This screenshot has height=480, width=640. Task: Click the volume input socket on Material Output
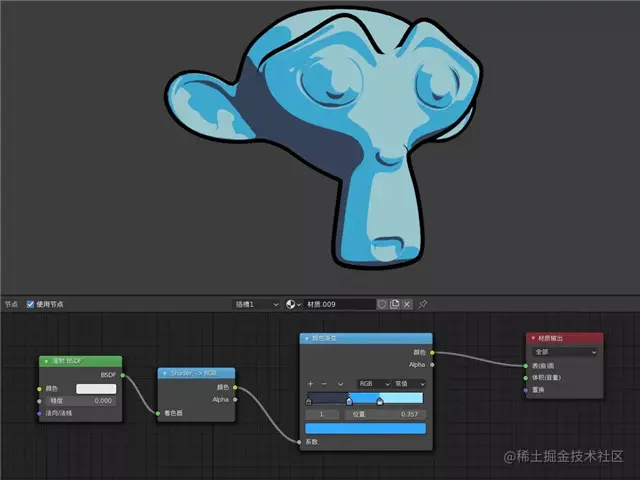point(526,378)
